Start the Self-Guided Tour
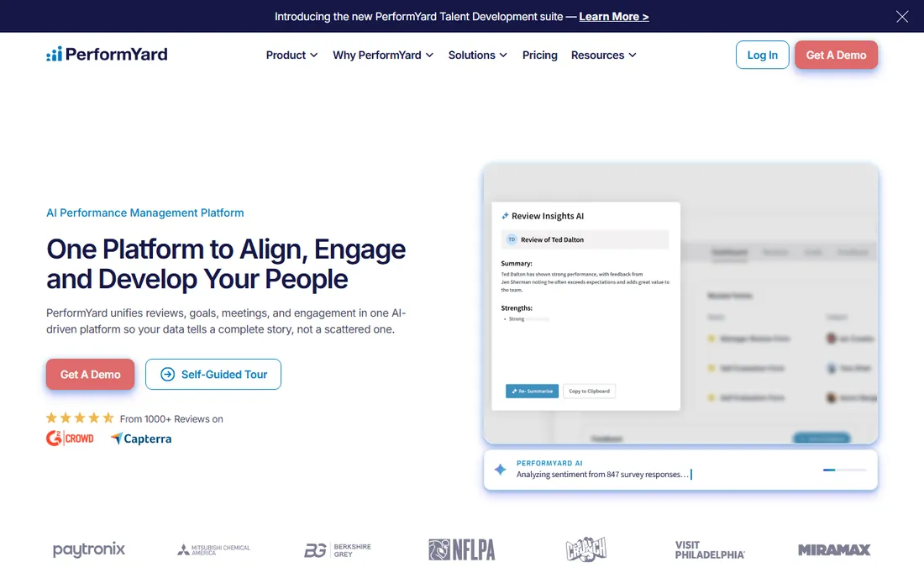 (x=213, y=374)
